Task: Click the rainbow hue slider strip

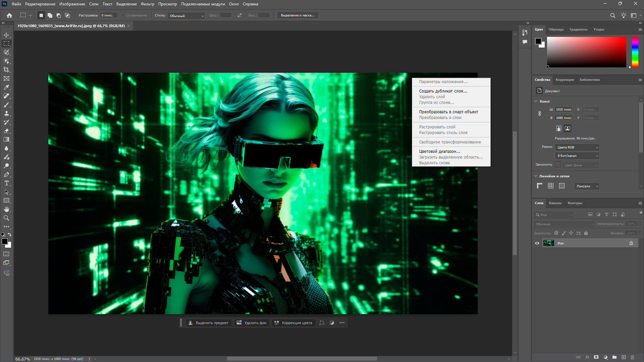Action: click(x=635, y=52)
